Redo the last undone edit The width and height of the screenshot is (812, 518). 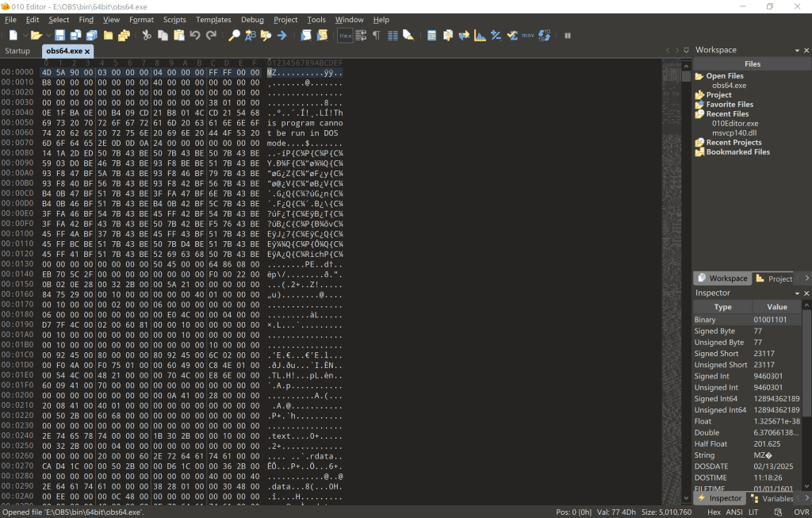(211, 35)
